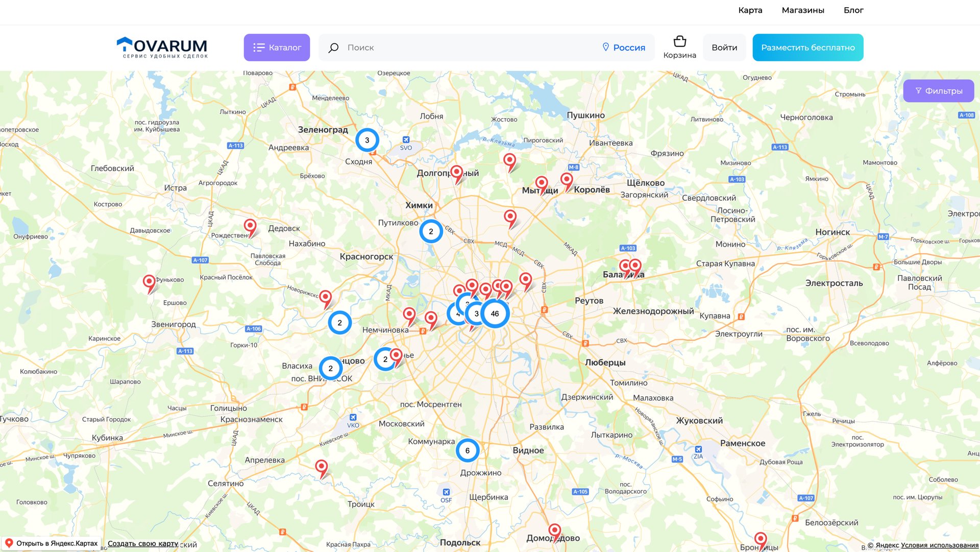Select the red pin near Домодедово
This screenshot has height=552, width=980.
click(554, 531)
